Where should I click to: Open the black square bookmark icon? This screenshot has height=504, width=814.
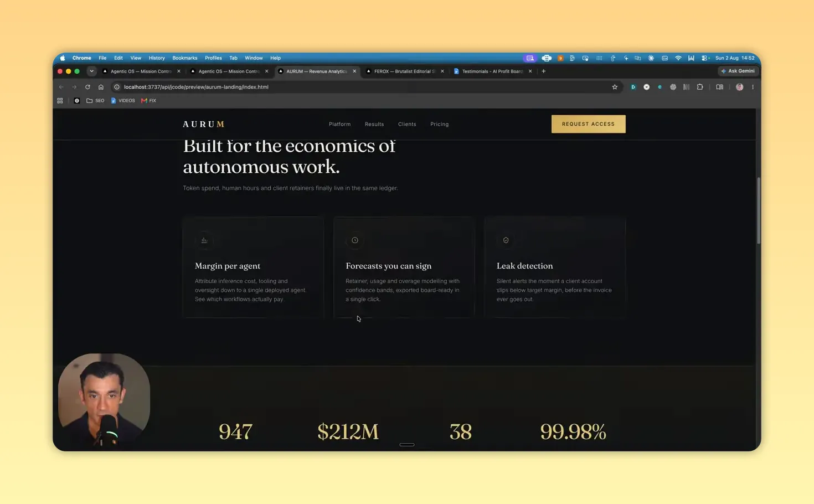pyautogui.click(x=76, y=101)
